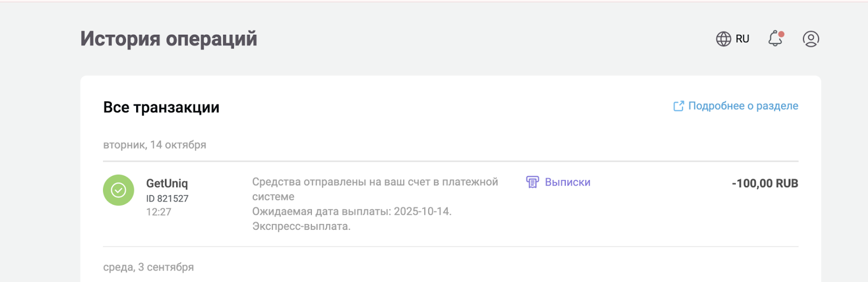Select the GetUniq transaction name
The width and height of the screenshot is (868, 282).
coord(167,183)
